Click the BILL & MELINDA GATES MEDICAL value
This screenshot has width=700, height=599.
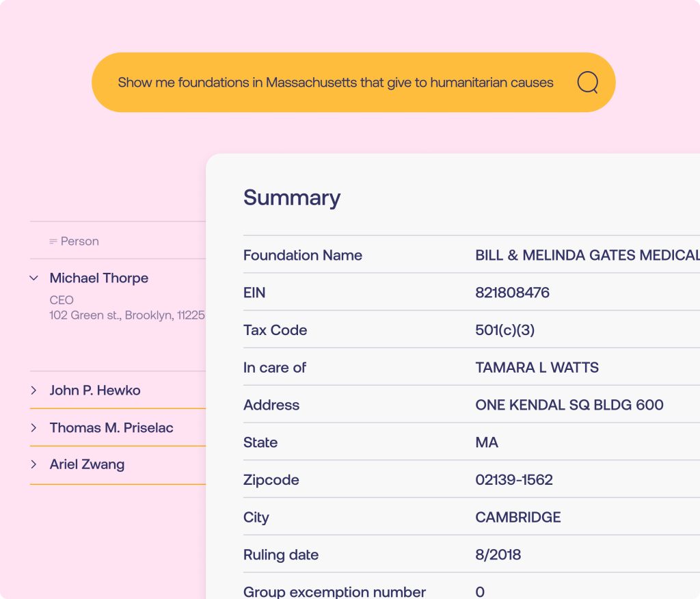pyautogui.click(x=587, y=255)
